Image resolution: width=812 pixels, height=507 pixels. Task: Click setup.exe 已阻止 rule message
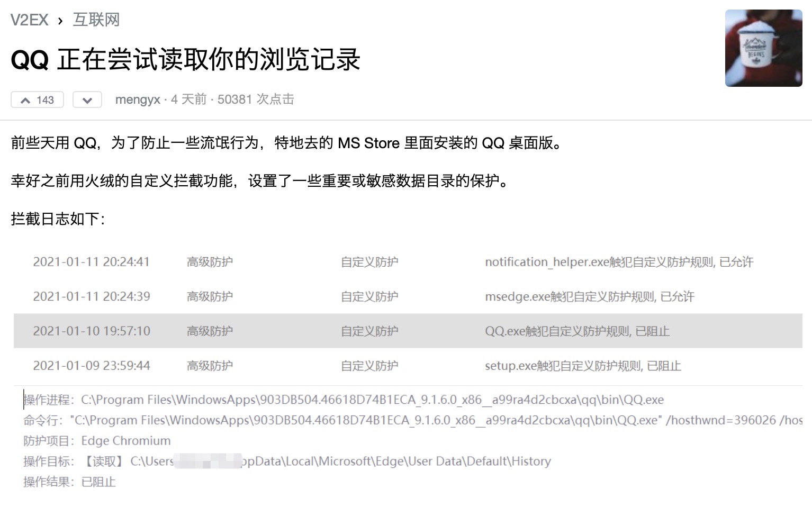(583, 366)
